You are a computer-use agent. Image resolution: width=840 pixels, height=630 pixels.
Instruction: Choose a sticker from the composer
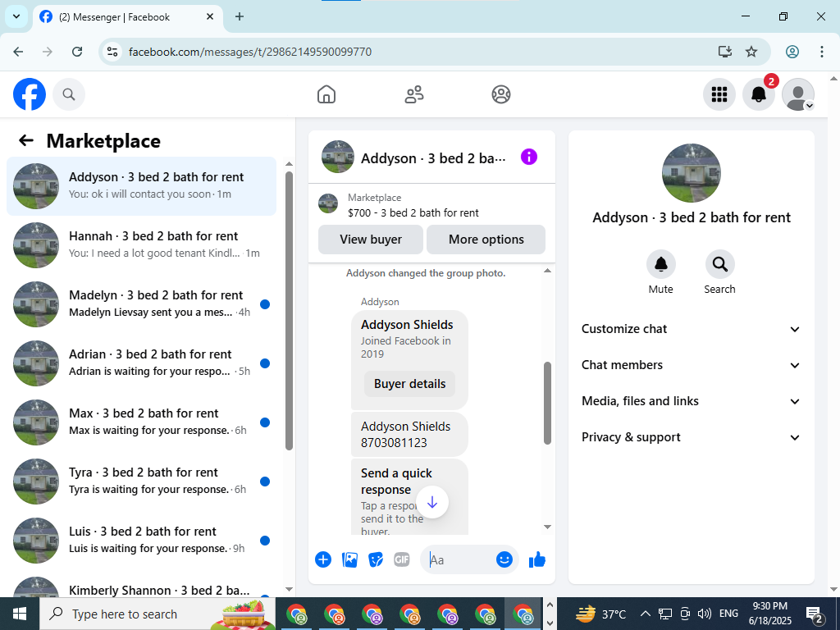(376, 559)
